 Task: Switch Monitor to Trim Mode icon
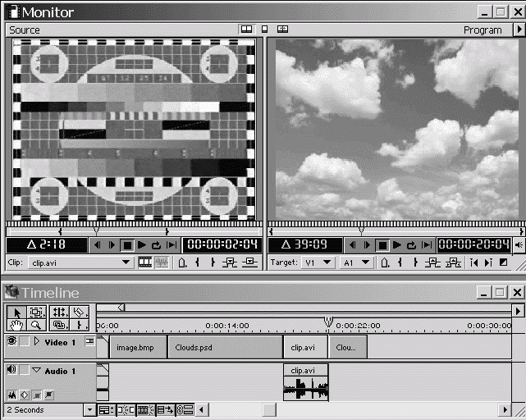tap(282, 30)
